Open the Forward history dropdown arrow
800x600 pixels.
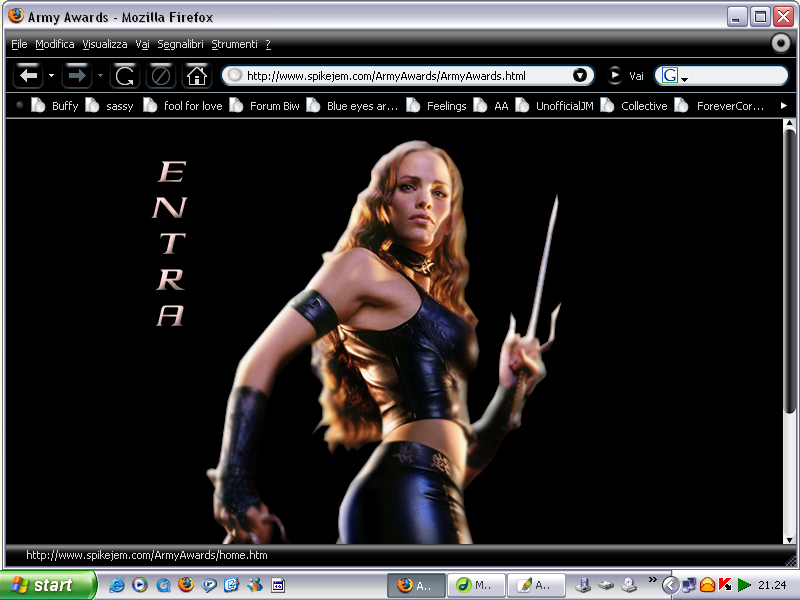(x=100, y=76)
